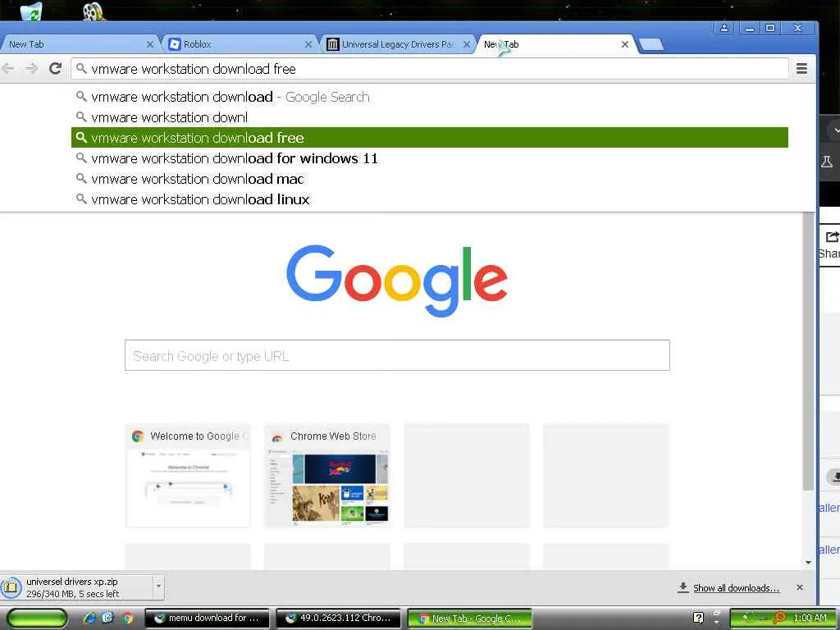840x630 pixels.
Task: Launch Chrome from quick launch bar
Action: 127,619
